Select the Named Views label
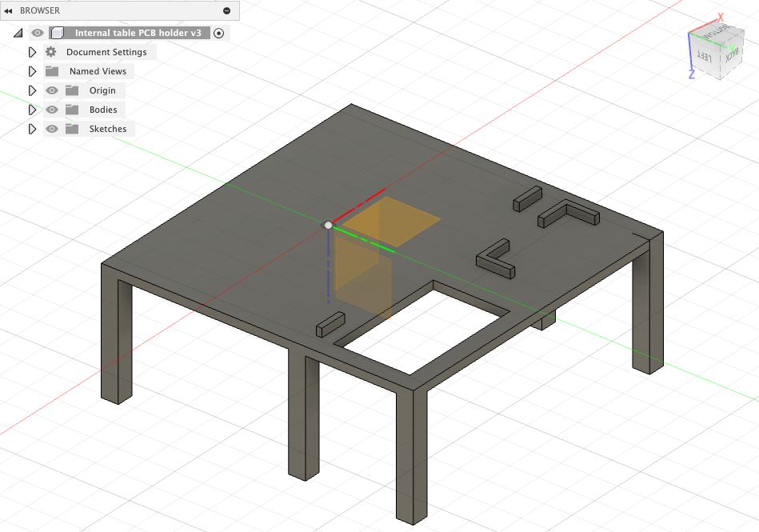Viewport: 759px width, 532px height. pyautogui.click(x=98, y=71)
